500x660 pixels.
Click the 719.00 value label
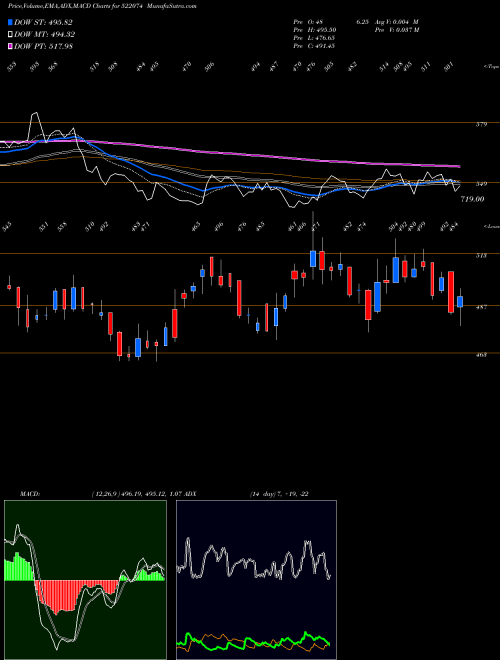tap(472, 199)
